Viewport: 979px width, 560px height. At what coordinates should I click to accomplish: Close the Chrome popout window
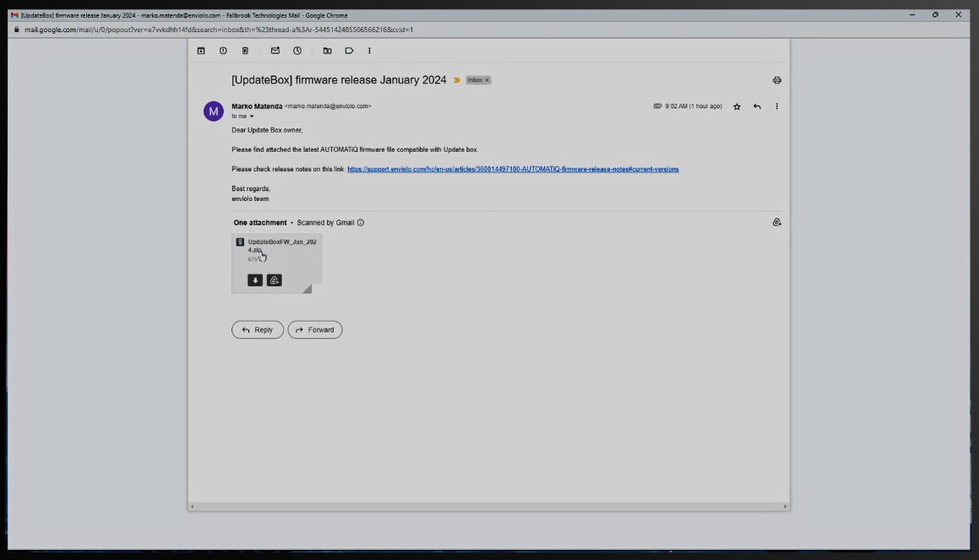click(959, 15)
